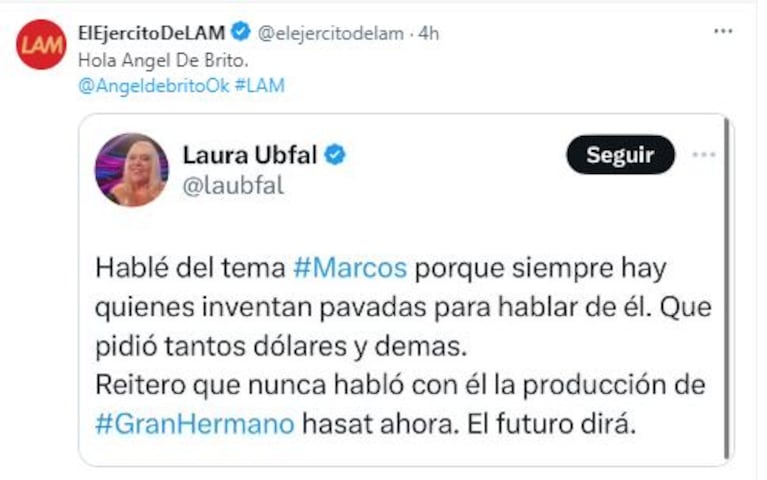This screenshot has width=767, height=480.
Task: Open the #LAM hashtag link
Action: [x=260, y=86]
